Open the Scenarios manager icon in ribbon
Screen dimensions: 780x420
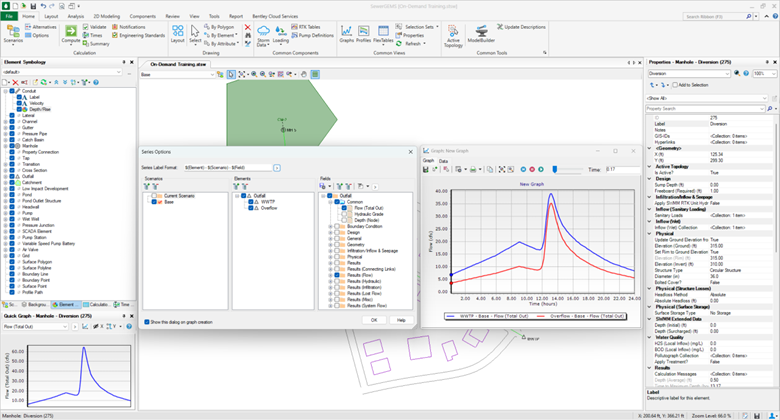[13, 33]
